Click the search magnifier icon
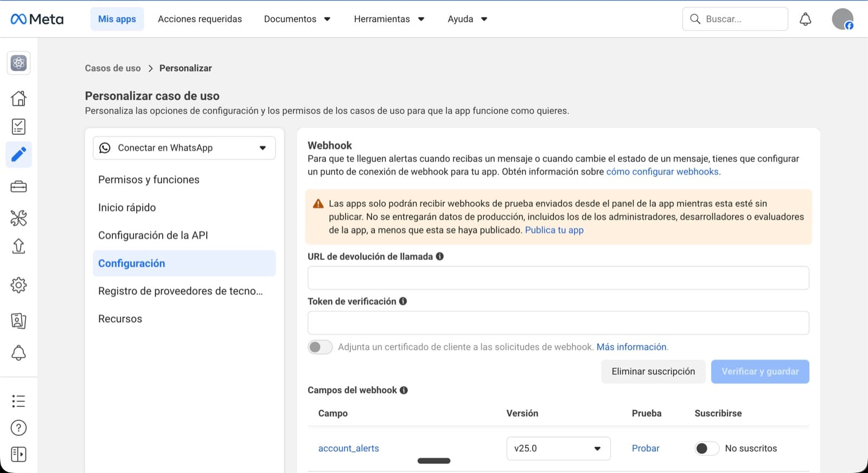868x473 pixels. [695, 19]
